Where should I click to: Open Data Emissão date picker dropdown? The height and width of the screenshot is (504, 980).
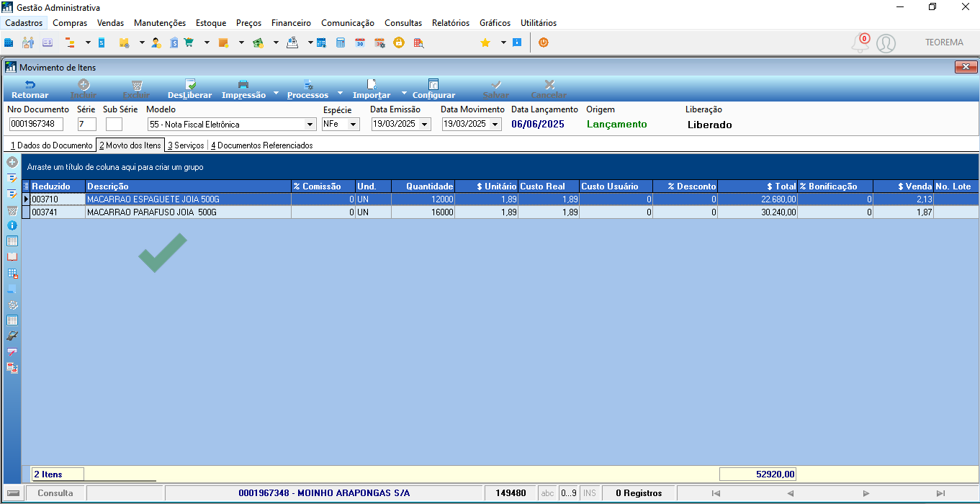pos(425,125)
